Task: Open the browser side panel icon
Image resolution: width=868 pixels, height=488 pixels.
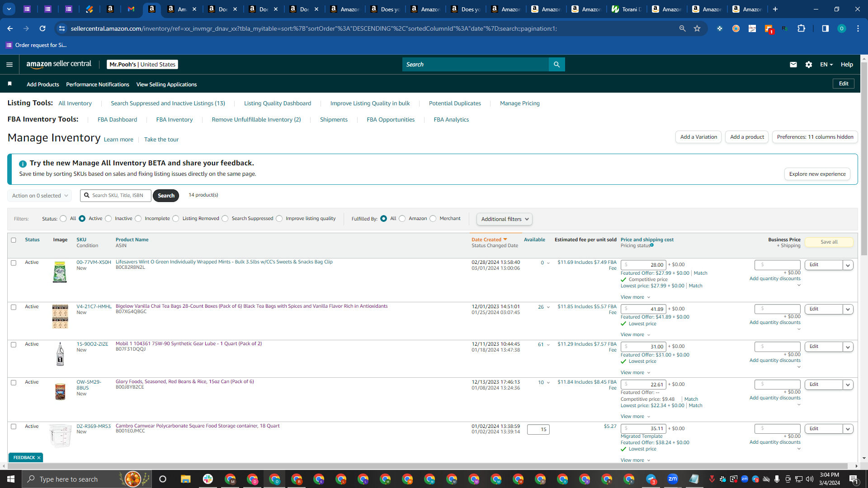Action: click(825, 28)
